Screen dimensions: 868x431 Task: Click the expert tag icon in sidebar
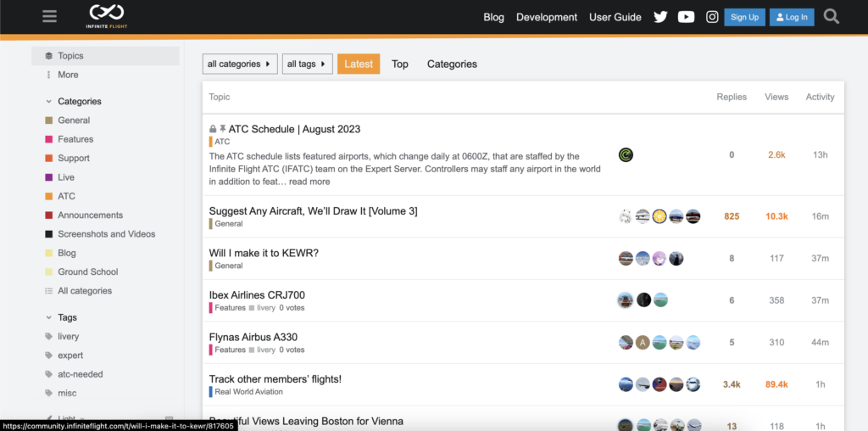click(48, 355)
